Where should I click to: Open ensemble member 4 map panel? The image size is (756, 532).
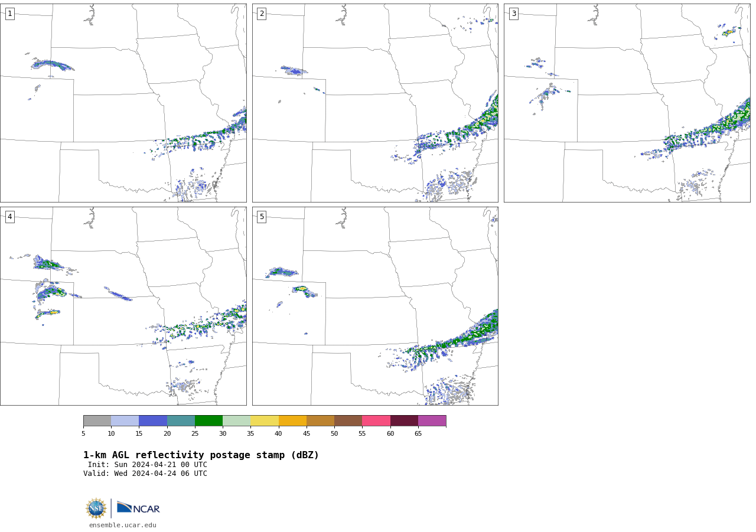pyautogui.click(x=123, y=306)
